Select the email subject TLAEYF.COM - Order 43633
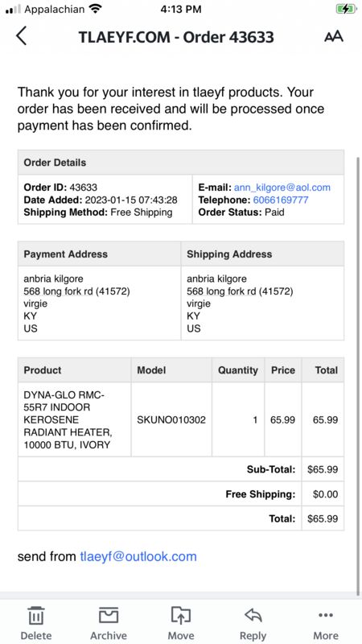The width and height of the screenshot is (362, 644). (x=176, y=37)
